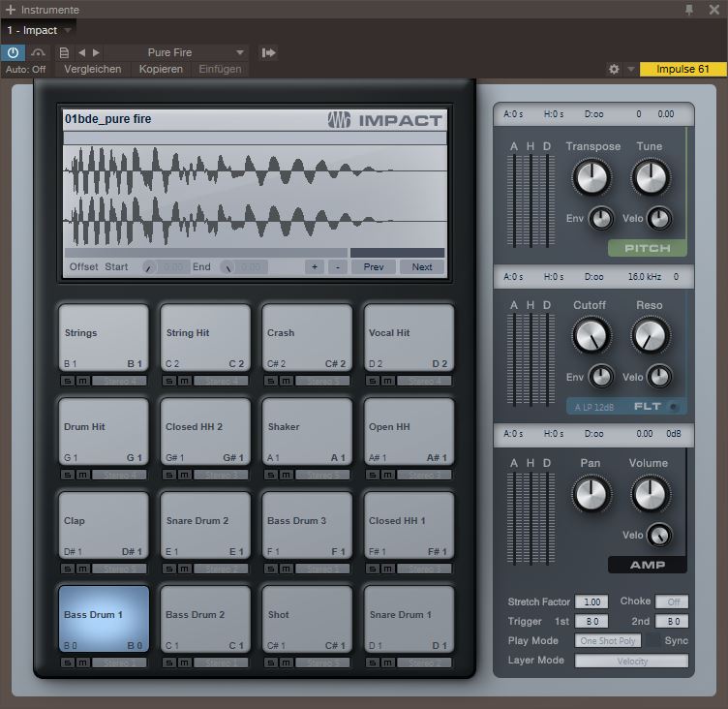
Task: Add sample layer with plus button
Action: click(x=315, y=266)
